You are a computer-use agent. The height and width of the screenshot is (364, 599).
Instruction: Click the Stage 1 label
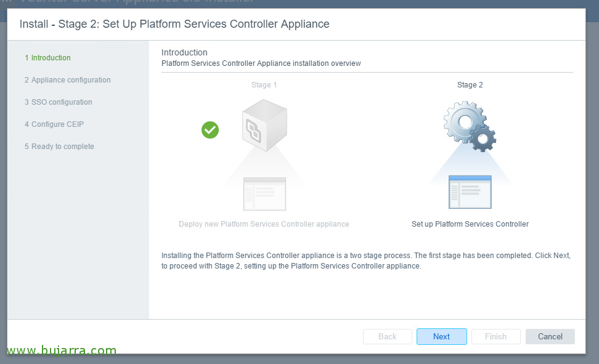pyautogui.click(x=264, y=85)
